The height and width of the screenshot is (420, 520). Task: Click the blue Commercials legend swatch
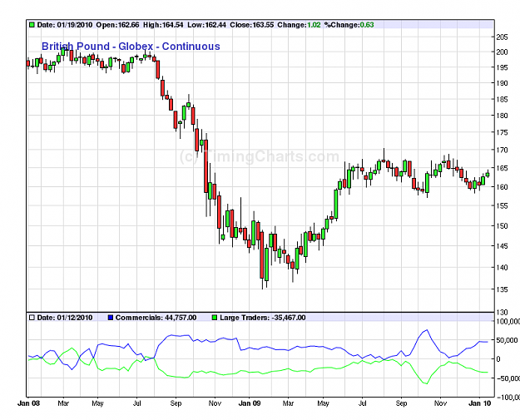click(111, 318)
